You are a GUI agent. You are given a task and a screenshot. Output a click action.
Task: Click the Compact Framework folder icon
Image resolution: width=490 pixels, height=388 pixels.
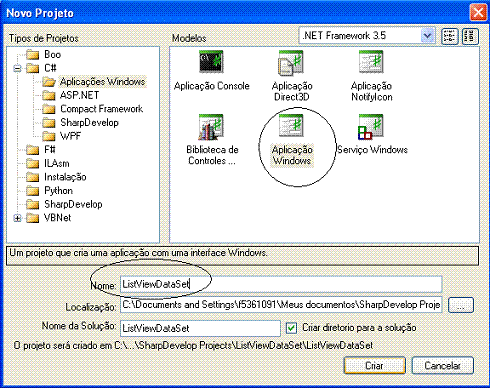[49, 109]
